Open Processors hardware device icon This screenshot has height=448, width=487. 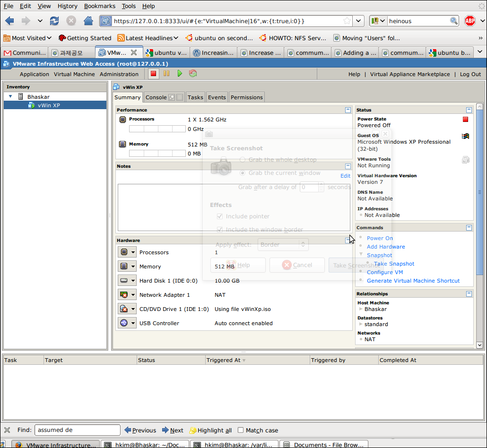[124, 252]
